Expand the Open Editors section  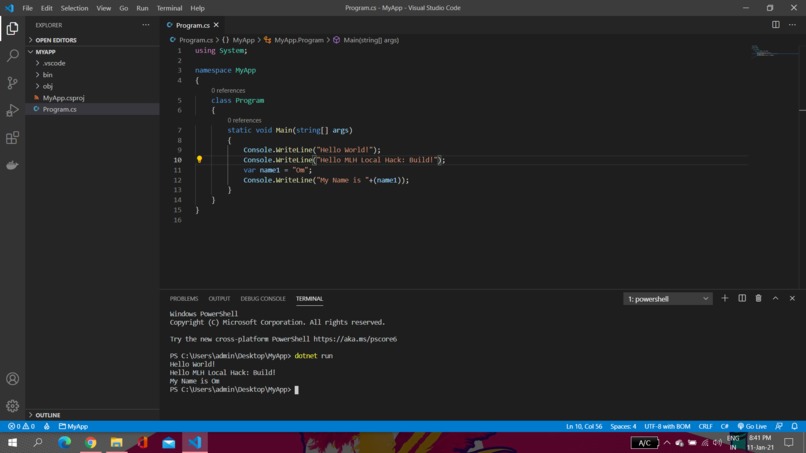pos(93,40)
